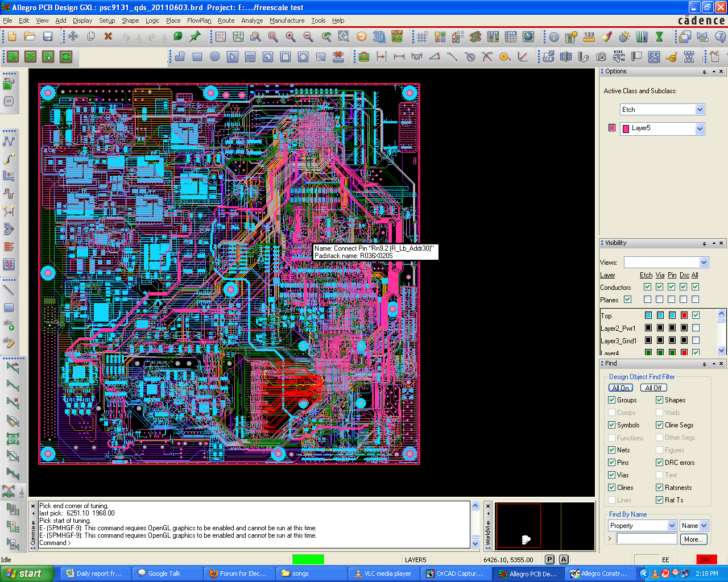Screen dimensions: 728x582
Task: Open the Name dropdown in Find By Name
Action: click(x=704, y=526)
